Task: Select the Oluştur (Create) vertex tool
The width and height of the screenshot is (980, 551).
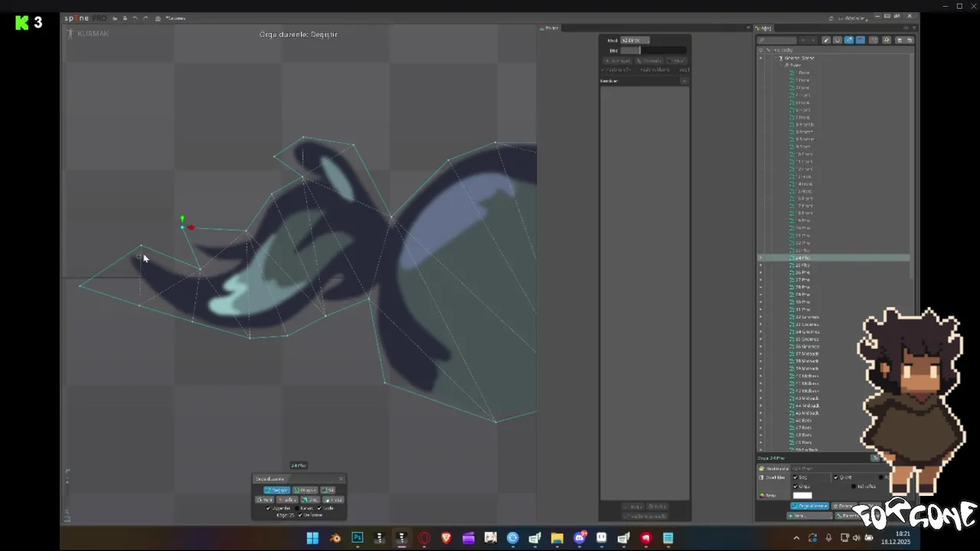Action: click(305, 491)
